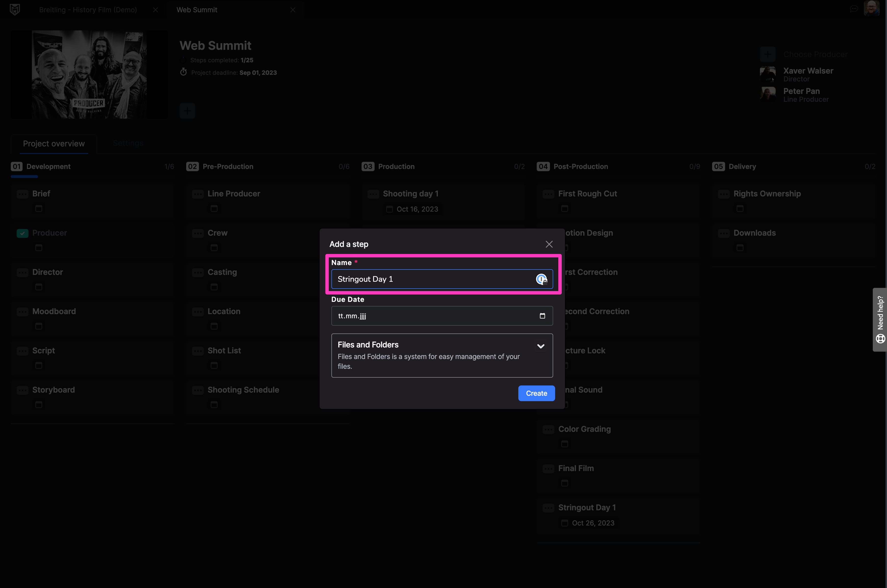This screenshot has width=887, height=588.
Task: Open the user avatar menu top right
Action: tap(871, 8)
